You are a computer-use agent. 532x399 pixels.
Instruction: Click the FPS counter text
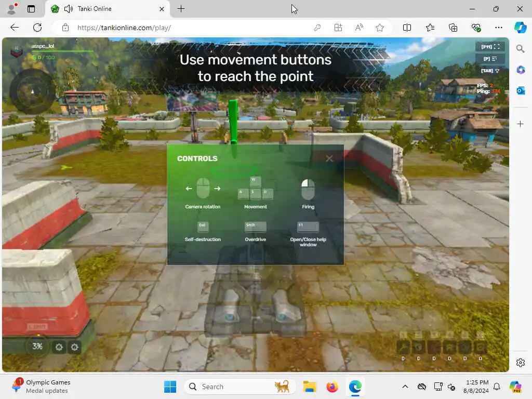[485, 86]
